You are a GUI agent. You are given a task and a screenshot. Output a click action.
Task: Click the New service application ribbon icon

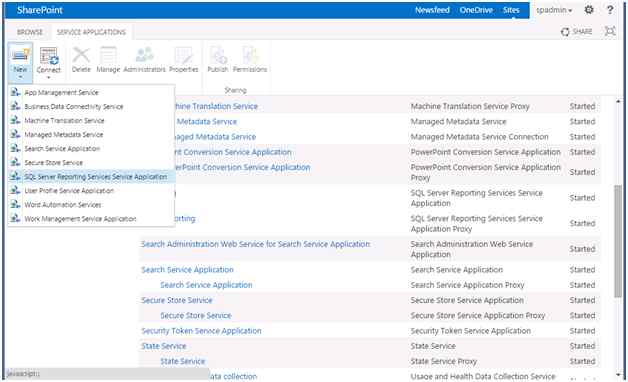click(20, 56)
